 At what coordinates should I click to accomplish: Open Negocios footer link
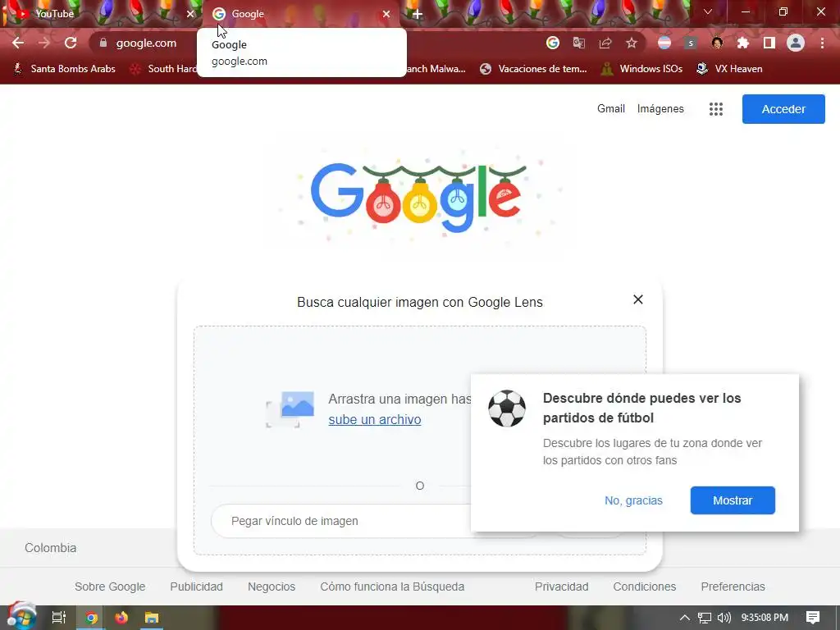pos(271,587)
